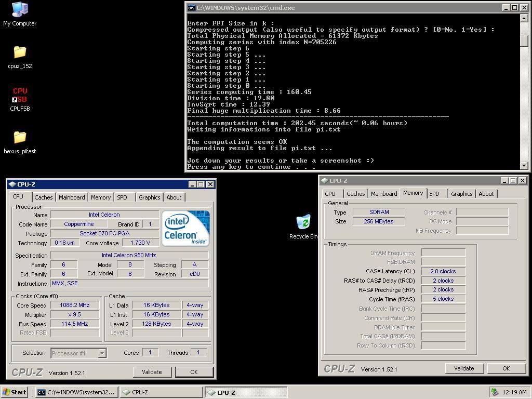Minimize the left CPU-Z window

point(192,184)
